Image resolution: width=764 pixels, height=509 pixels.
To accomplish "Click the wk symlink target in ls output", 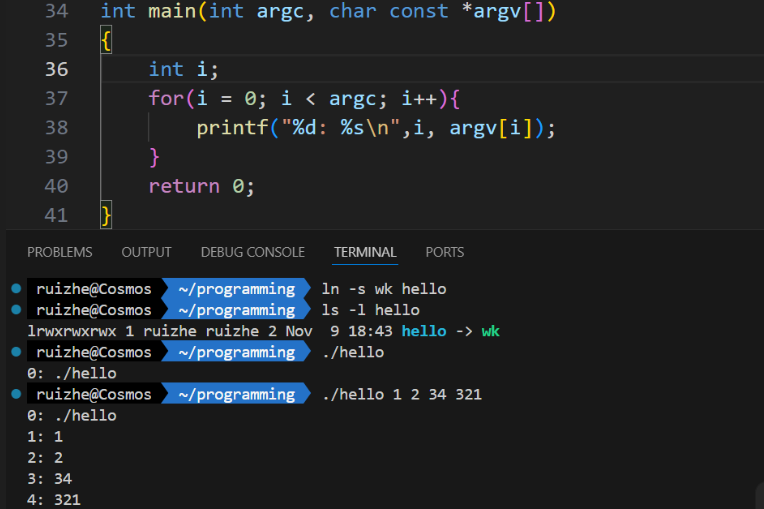I will pos(490,331).
